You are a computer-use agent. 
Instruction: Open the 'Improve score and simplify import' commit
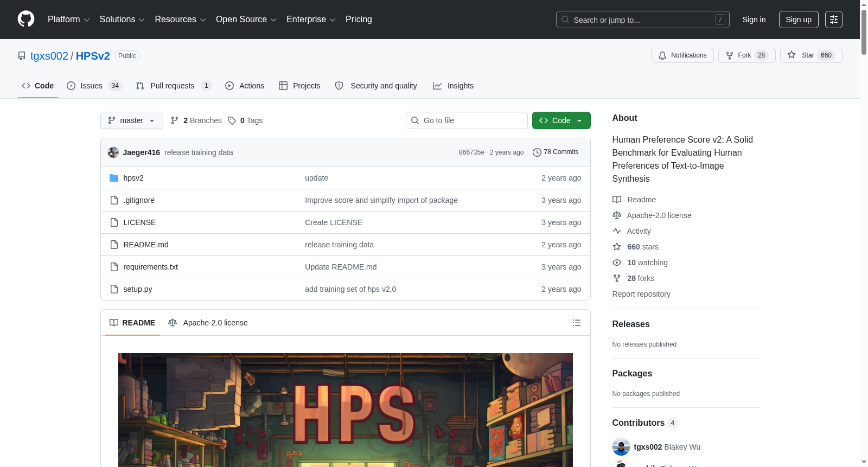tap(381, 200)
